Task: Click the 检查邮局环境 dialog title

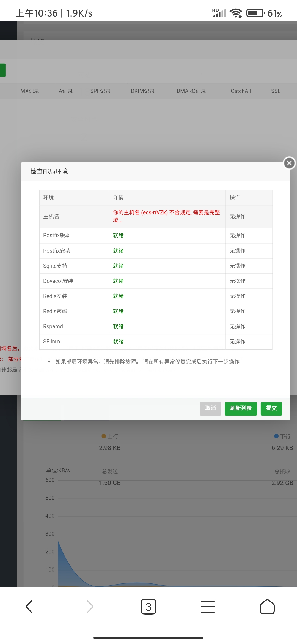Action: click(49, 171)
